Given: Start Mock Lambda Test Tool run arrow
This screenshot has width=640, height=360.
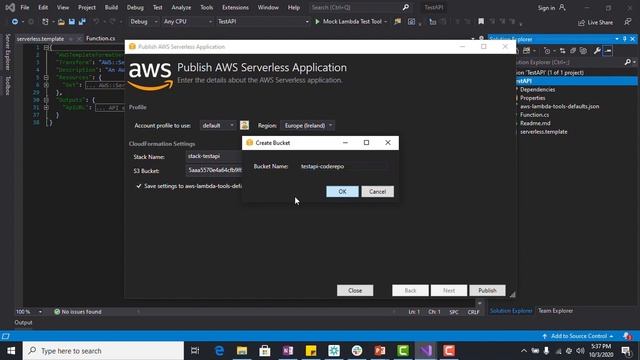Looking at the screenshot, I should click(x=317, y=22).
